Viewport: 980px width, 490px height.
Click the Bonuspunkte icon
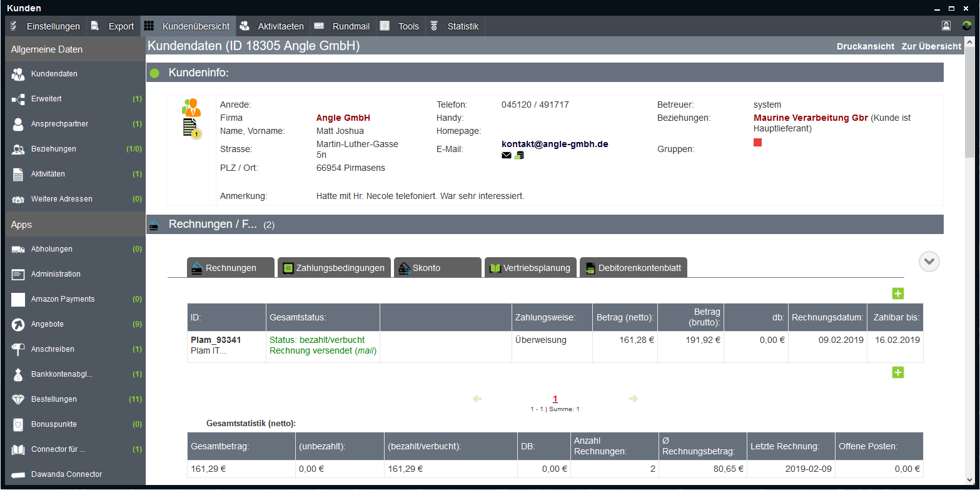click(x=18, y=424)
